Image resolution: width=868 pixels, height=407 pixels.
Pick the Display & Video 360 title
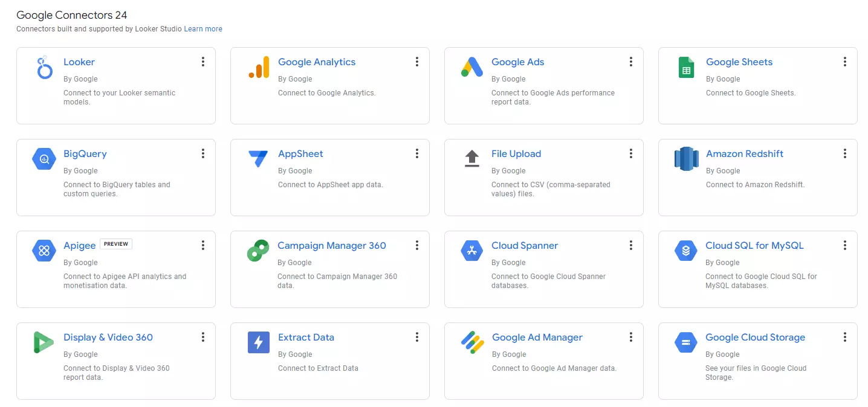coord(108,337)
